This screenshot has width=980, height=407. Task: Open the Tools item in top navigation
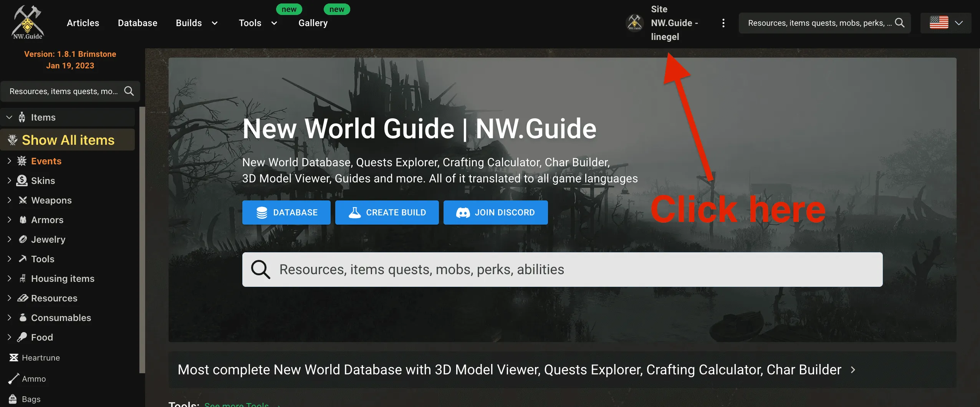click(250, 23)
